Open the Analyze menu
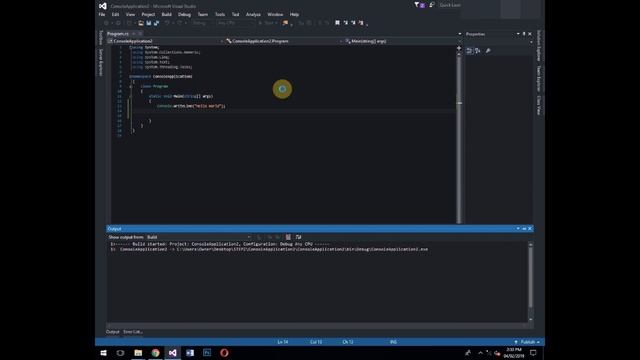This screenshot has width=640, height=360. pos(253,14)
